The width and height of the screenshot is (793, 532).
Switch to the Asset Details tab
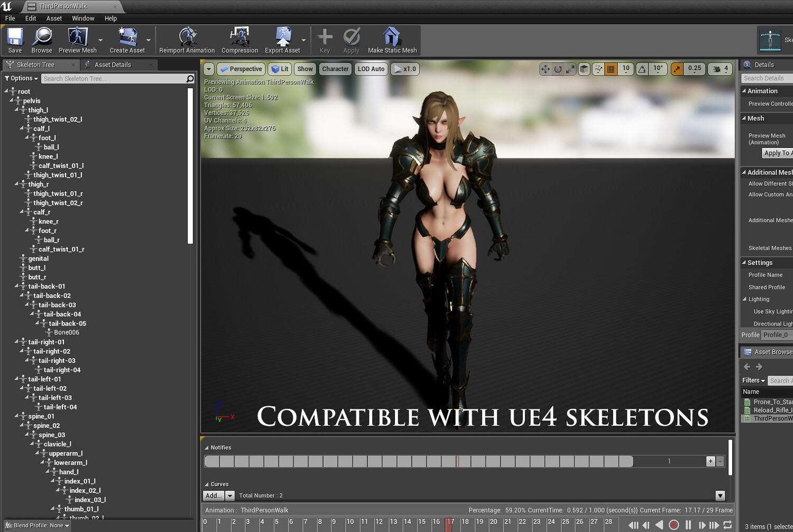[x=113, y=65]
